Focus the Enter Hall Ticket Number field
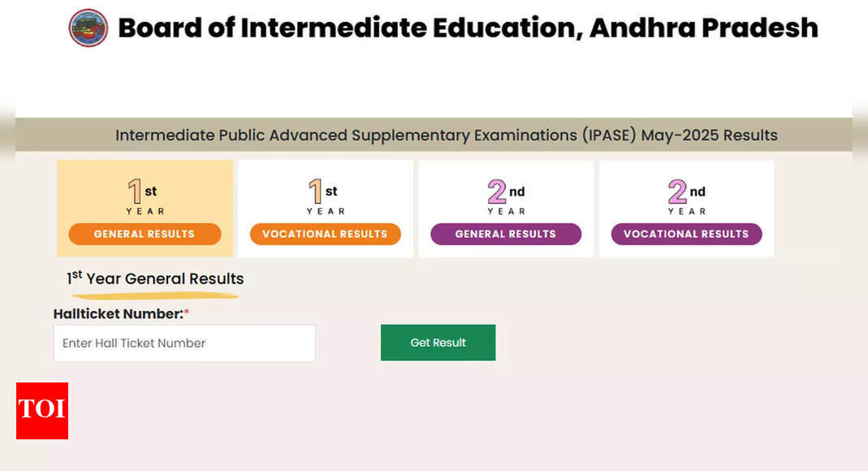This screenshot has width=868, height=471. [x=184, y=344]
